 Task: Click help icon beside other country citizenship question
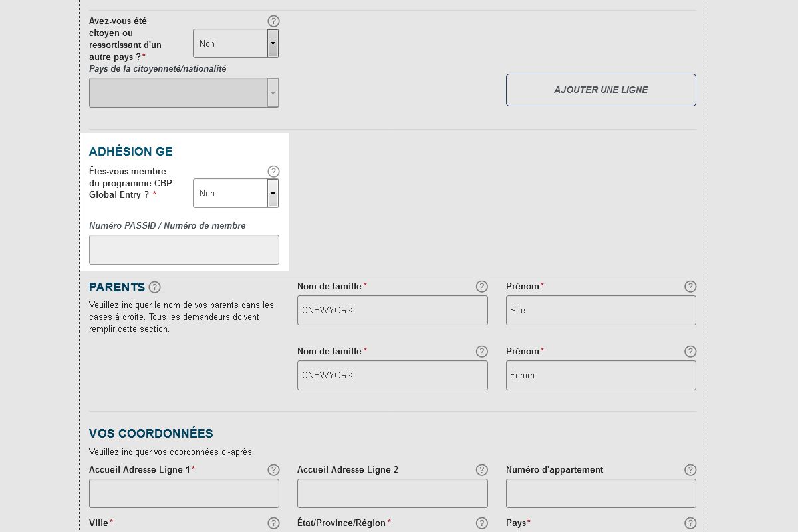point(273,21)
